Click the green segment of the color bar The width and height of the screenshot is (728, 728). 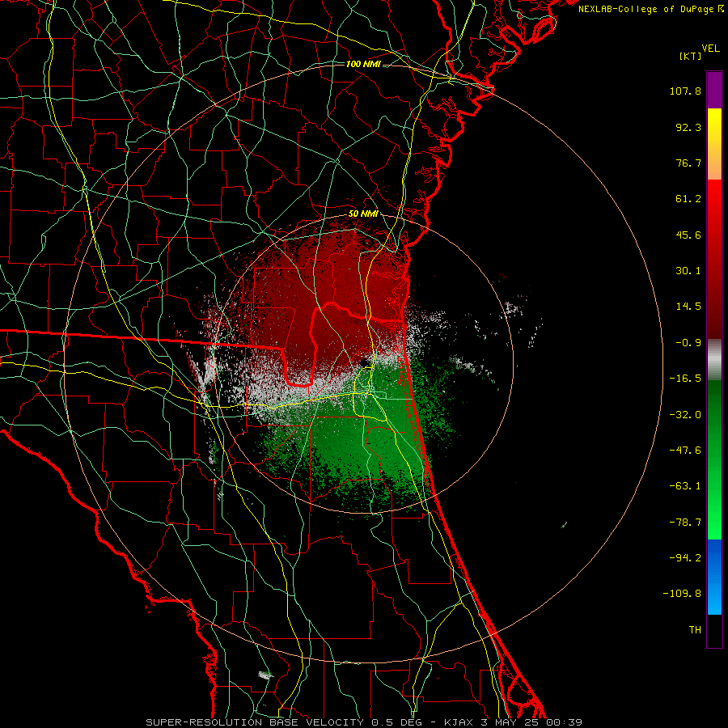coord(714,459)
